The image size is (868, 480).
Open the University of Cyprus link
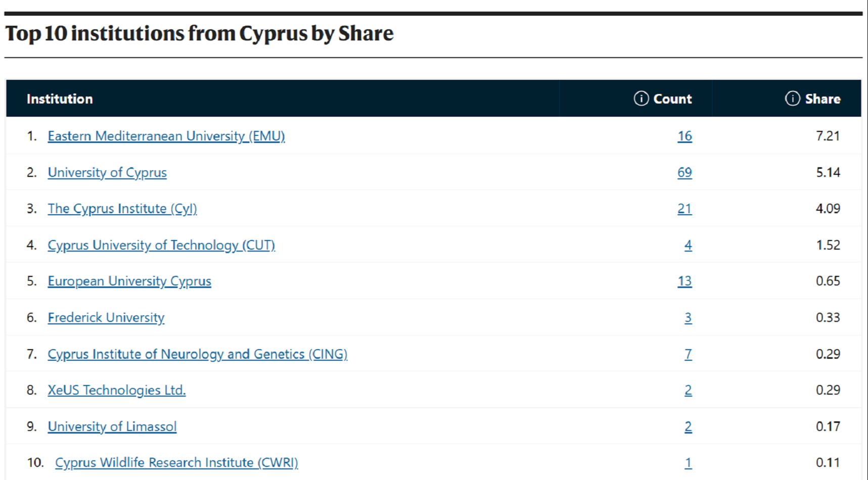[x=107, y=172]
